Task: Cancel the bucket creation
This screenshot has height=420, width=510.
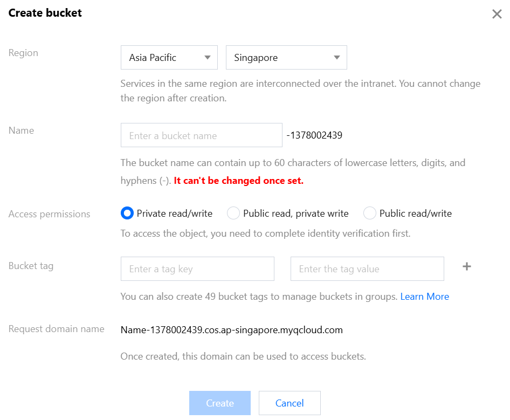Action: click(290, 403)
